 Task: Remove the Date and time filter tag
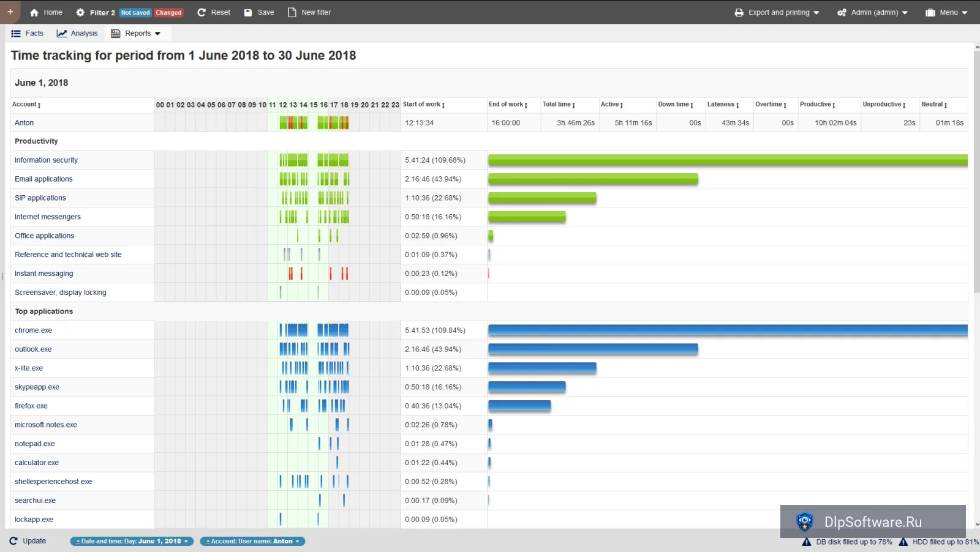click(186, 541)
